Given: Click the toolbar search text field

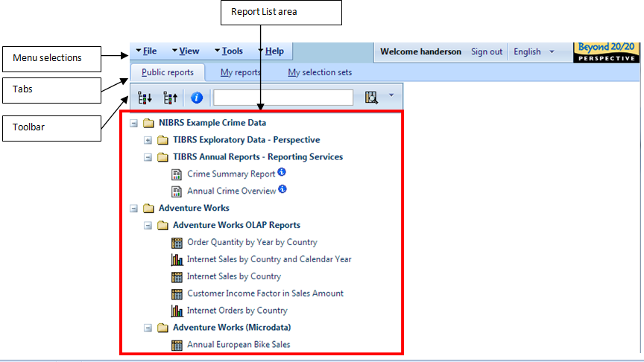Looking at the screenshot, I should tap(283, 98).
